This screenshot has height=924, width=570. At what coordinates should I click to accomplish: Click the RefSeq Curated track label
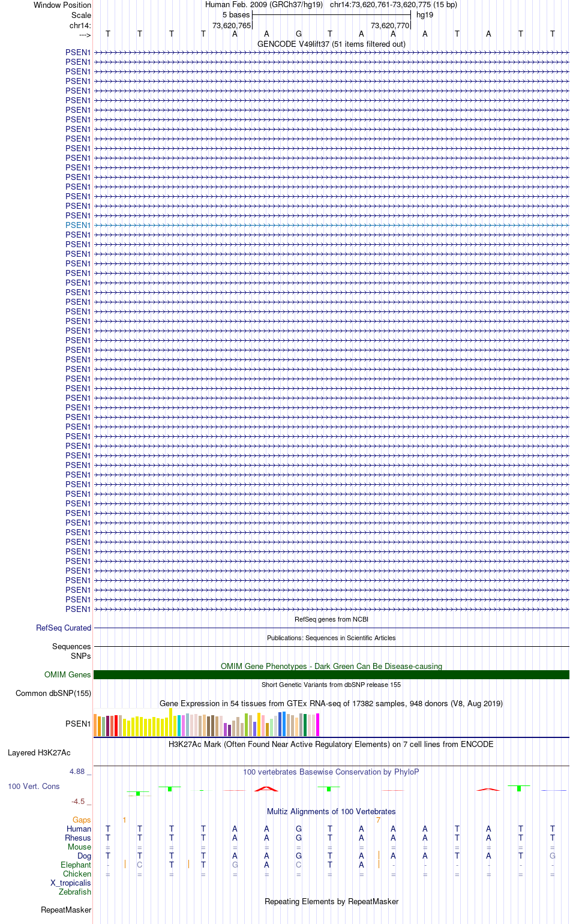pyautogui.click(x=64, y=628)
